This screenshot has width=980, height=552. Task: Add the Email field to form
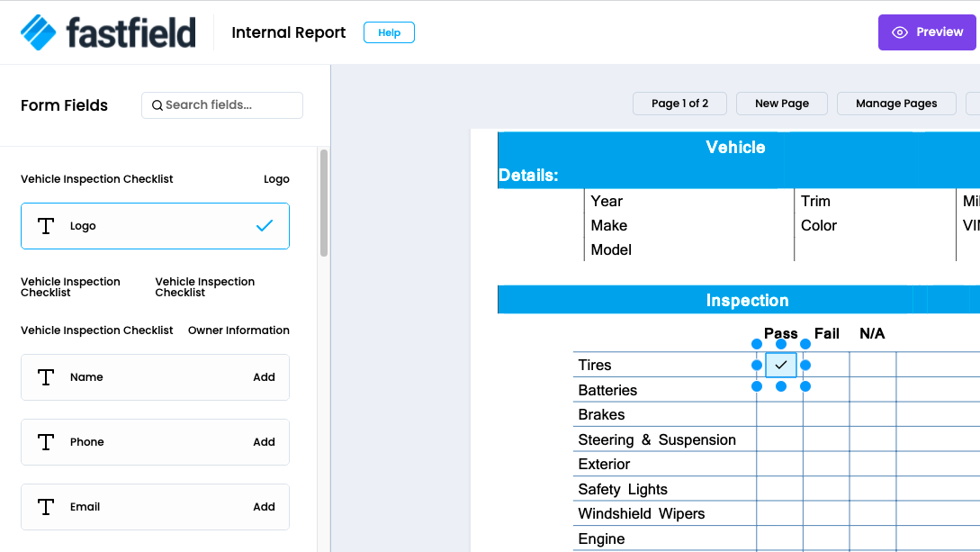coord(264,507)
